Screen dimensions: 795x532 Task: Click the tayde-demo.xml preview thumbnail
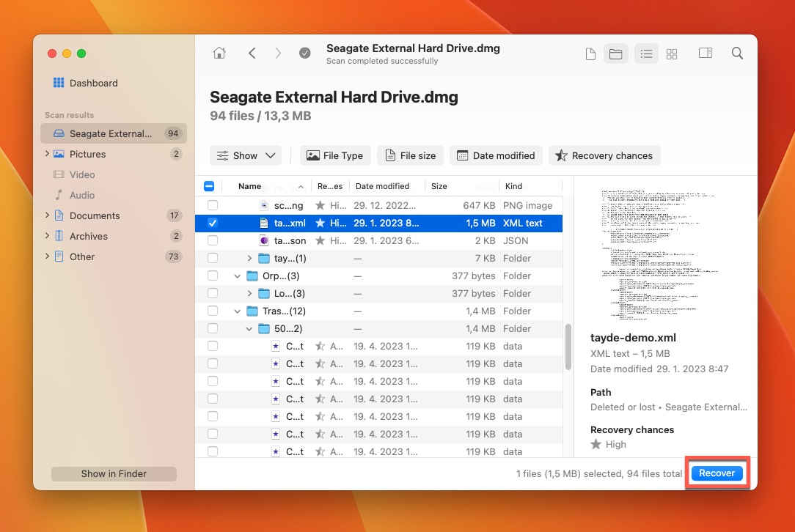point(658,254)
